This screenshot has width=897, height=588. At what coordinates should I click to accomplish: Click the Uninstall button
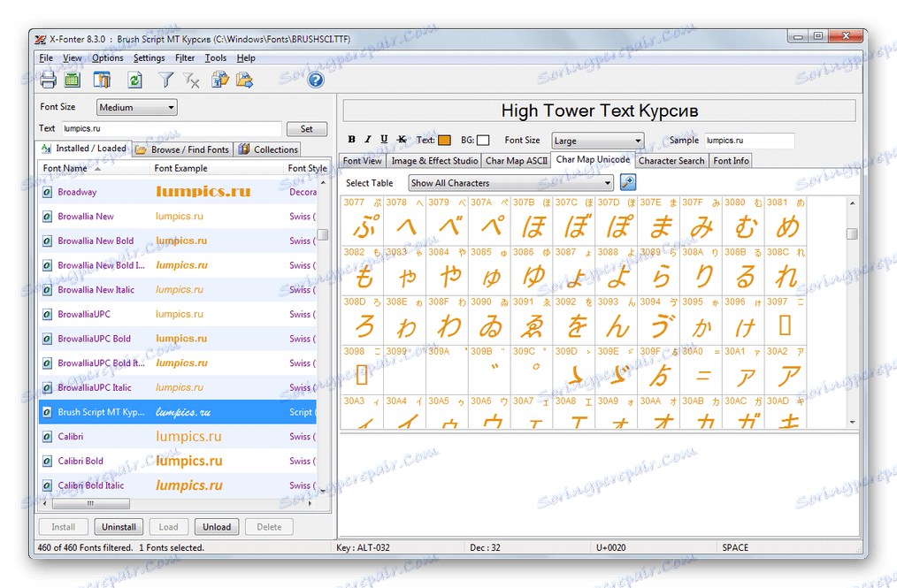click(119, 527)
